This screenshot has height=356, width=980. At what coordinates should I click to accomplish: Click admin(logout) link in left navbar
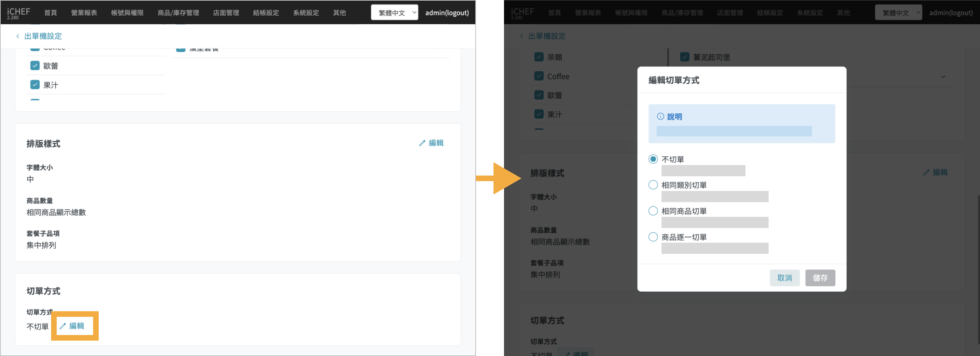[447, 13]
